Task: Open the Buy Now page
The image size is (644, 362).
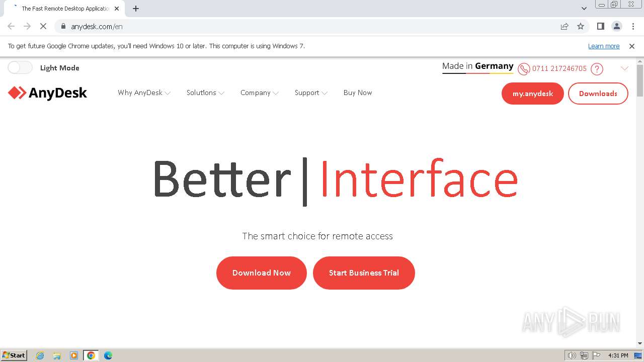Action: (358, 93)
